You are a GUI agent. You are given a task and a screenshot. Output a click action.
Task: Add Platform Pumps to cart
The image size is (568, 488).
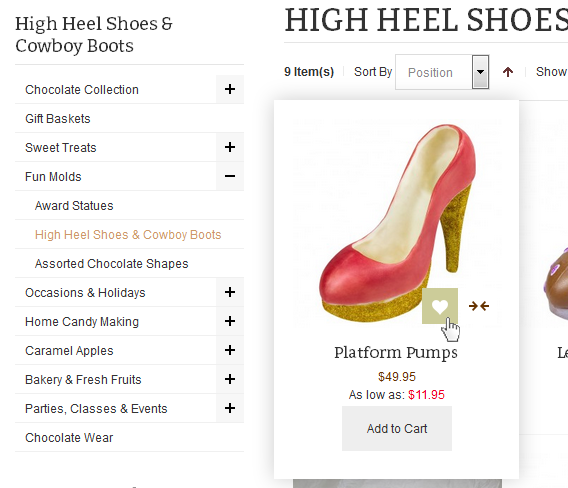coord(397,429)
